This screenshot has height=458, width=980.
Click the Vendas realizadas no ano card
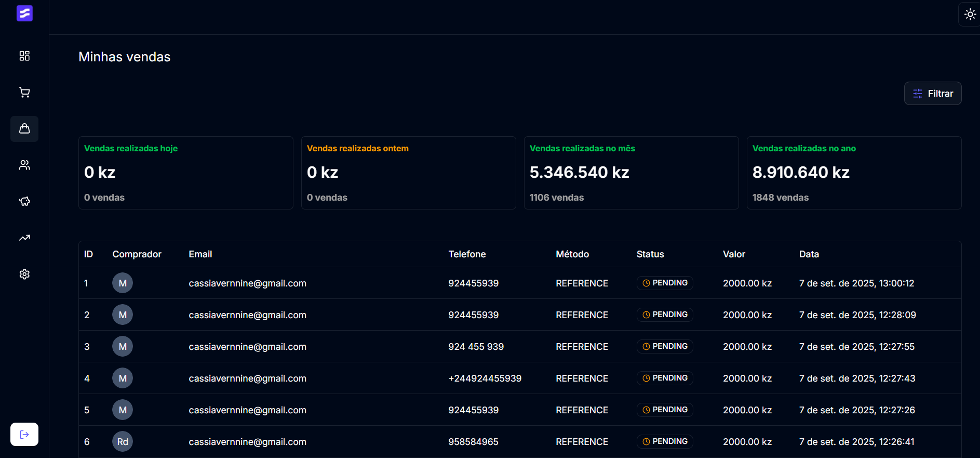[x=854, y=173]
